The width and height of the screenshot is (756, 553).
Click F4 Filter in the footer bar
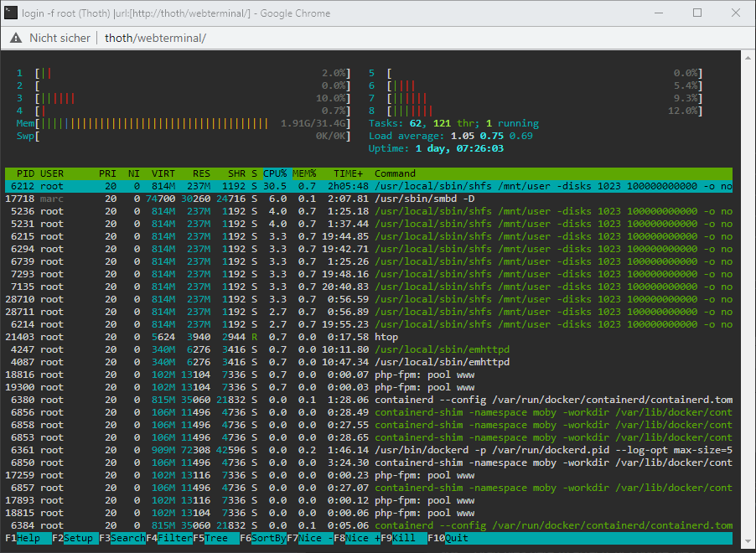pyautogui.click(x=168, y=538)
